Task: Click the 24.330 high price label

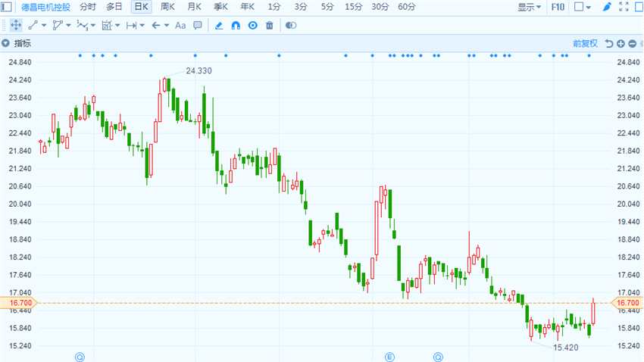Action: click(199, 70)
